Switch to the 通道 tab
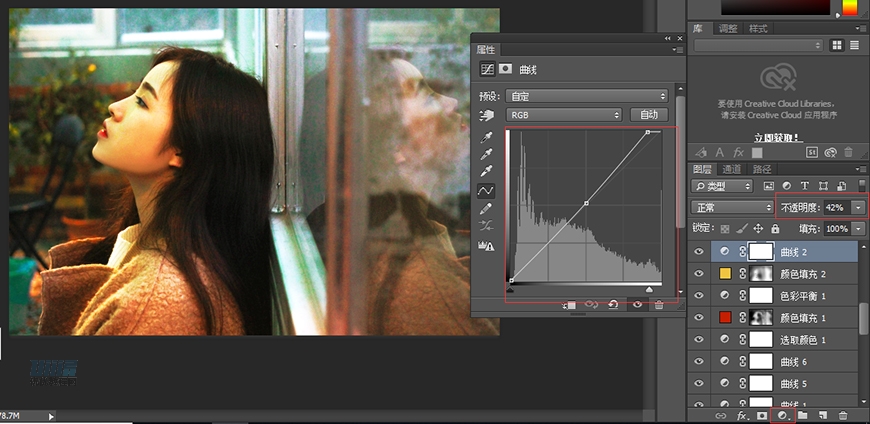The width and height of the screenshot is (870, 424). pyautogui.click(x=732, y=169)
